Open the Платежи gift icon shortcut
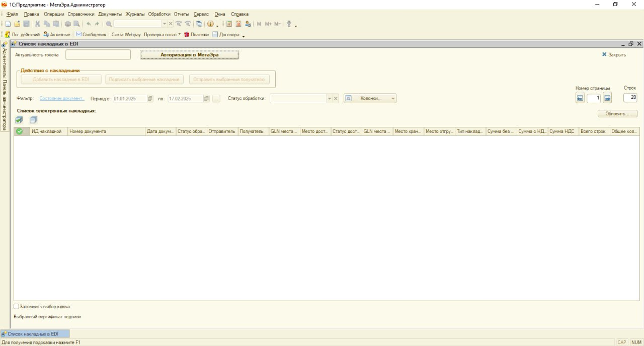Screen dimensions: 644x346 click(196, 35)
